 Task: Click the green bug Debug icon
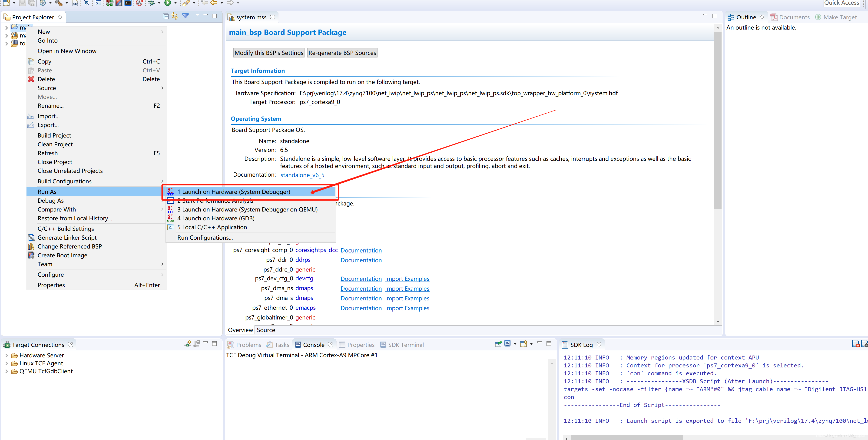point(152,3)
